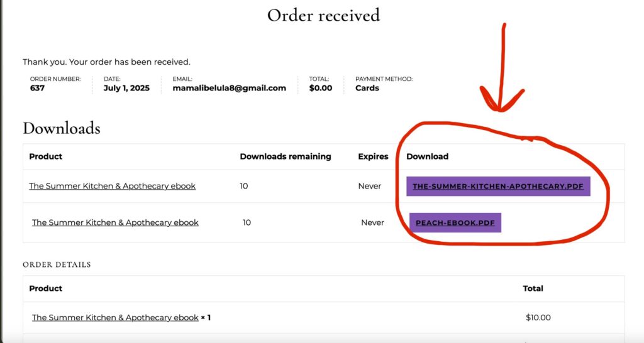
Task: Click the July 1, 2025 date value
Action: pyautogui.click(x=126, y=88)
